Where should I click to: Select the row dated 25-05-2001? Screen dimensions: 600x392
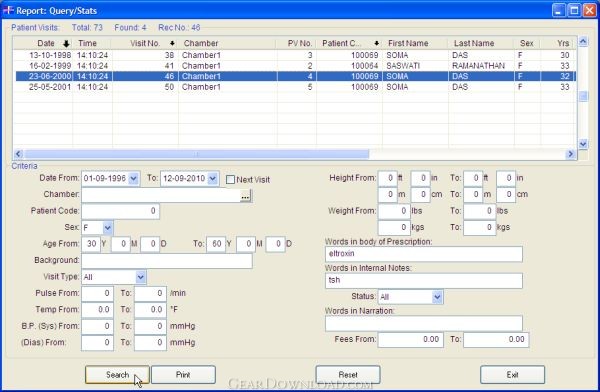(295, 87)
